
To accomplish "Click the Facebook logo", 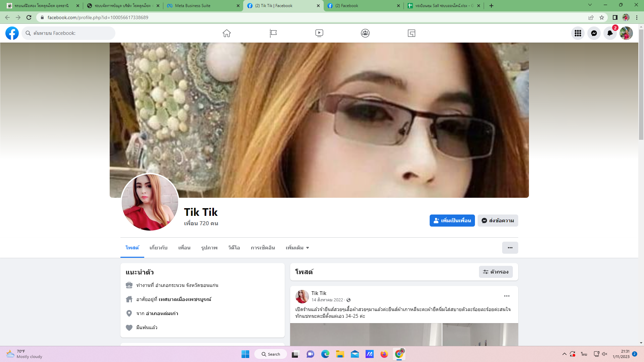I will point(12,33).
